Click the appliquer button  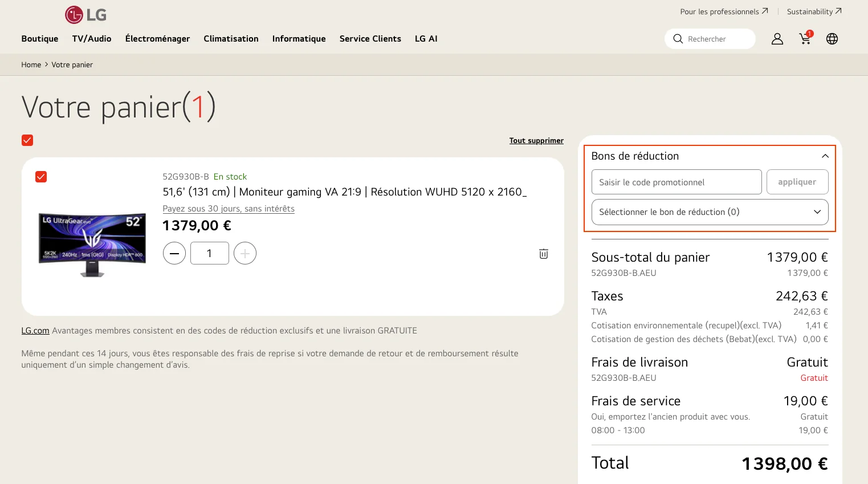[797, 182]
